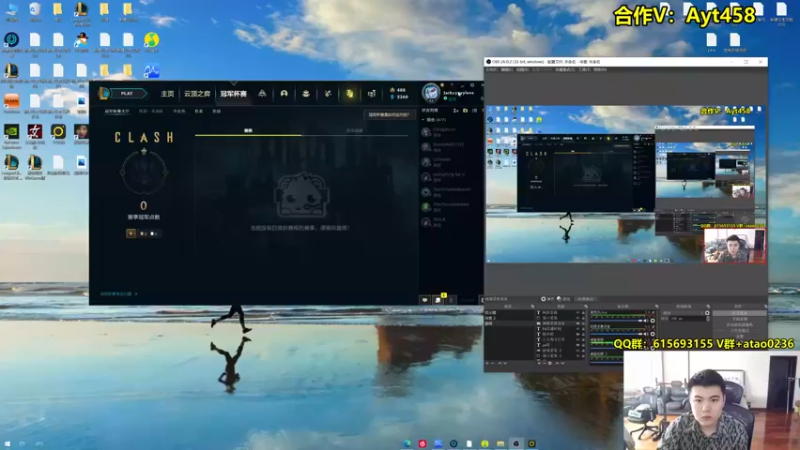Open Microsoft Edge from the taskbar

pyautogui.click(x=407, y=444)
